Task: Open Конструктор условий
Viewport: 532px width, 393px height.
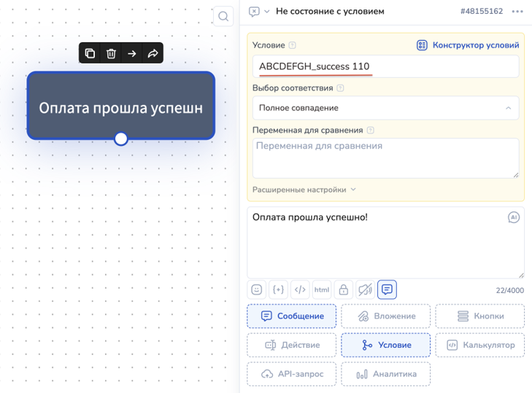Action: click(468, 45)
